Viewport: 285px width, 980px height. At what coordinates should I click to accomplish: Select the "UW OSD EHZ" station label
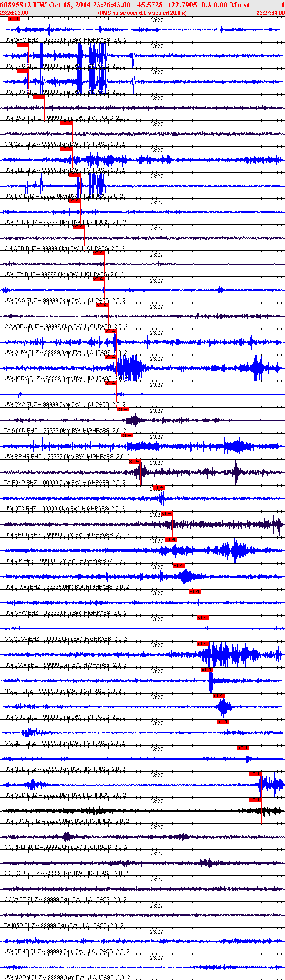pyautogui.click(x=21, y=795)
